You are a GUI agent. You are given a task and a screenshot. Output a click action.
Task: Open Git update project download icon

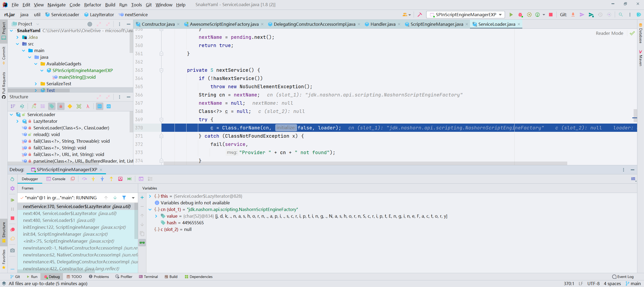[x=573, y=15]
